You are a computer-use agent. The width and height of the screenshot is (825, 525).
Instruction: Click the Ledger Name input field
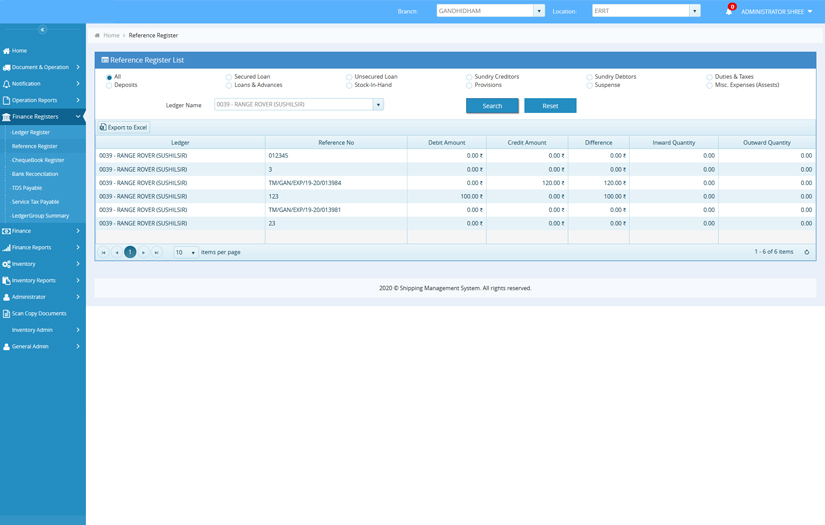point(294,105)
